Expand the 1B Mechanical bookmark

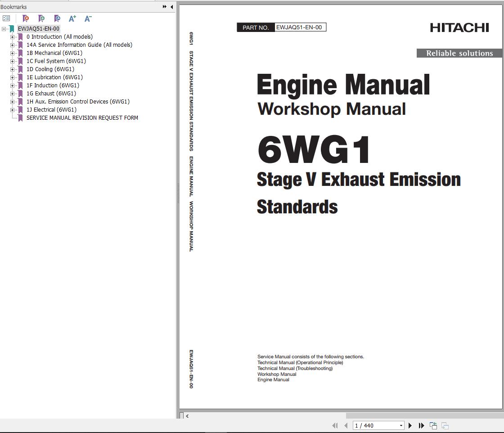(12, 53)
